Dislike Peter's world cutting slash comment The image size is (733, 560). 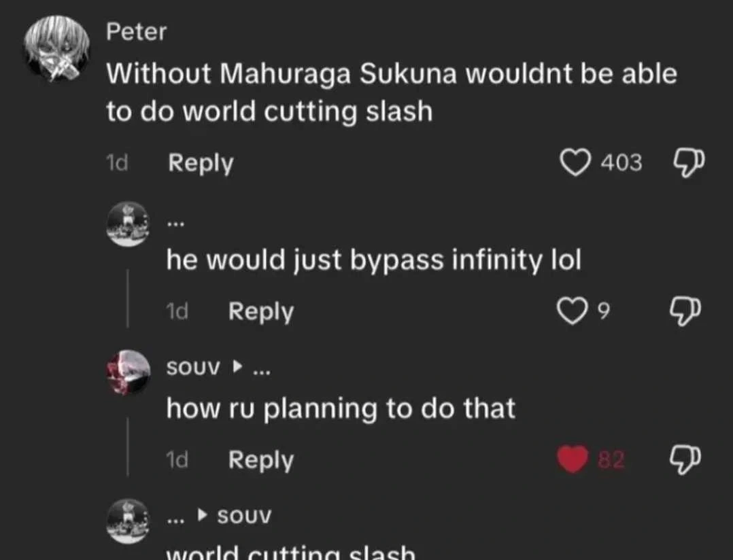coord(688,163)
